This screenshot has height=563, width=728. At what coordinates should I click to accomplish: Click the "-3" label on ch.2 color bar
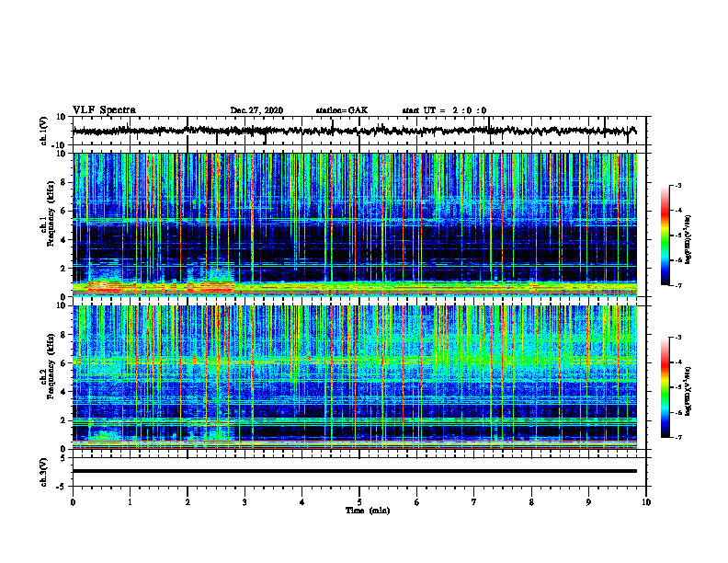coord(677,338)
